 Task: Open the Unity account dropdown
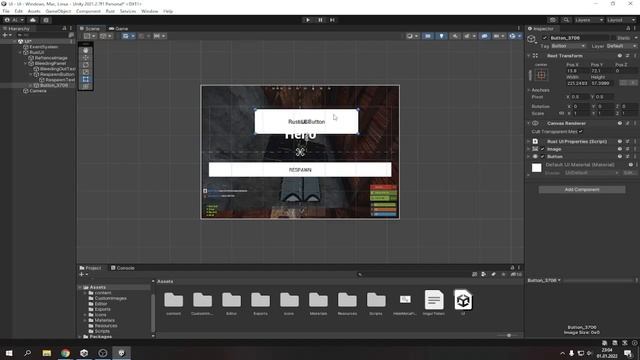pos(14,20)
